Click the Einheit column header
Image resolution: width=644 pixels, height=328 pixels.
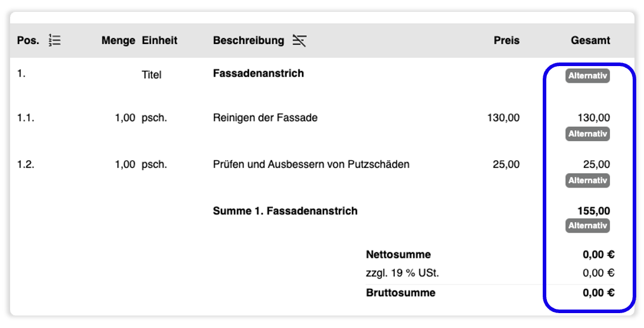tap(159, 40)
